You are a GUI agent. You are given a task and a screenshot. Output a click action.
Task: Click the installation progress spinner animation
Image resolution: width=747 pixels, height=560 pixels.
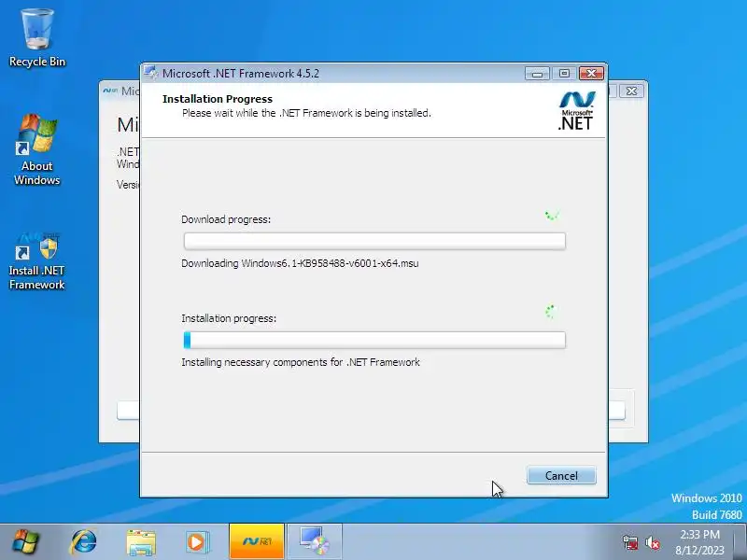click(x=551, y=312)
